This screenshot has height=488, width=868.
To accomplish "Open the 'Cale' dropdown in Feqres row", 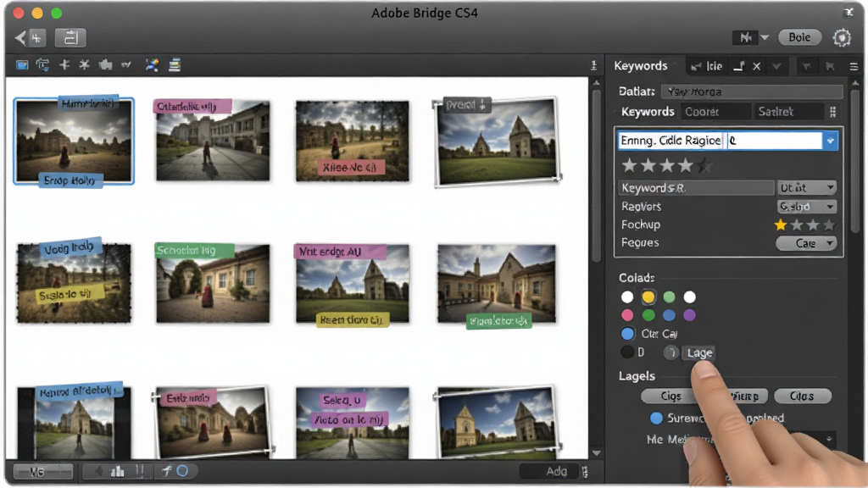I will [x=806, y=243].
